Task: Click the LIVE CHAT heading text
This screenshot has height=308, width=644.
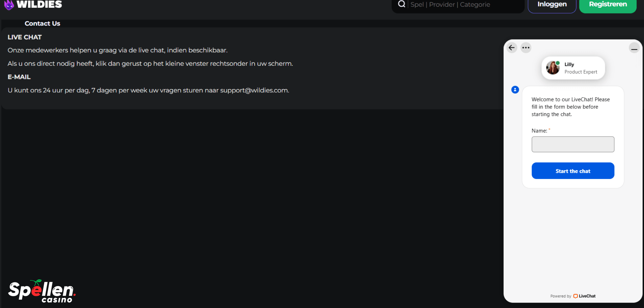Action: coord(25,37)
